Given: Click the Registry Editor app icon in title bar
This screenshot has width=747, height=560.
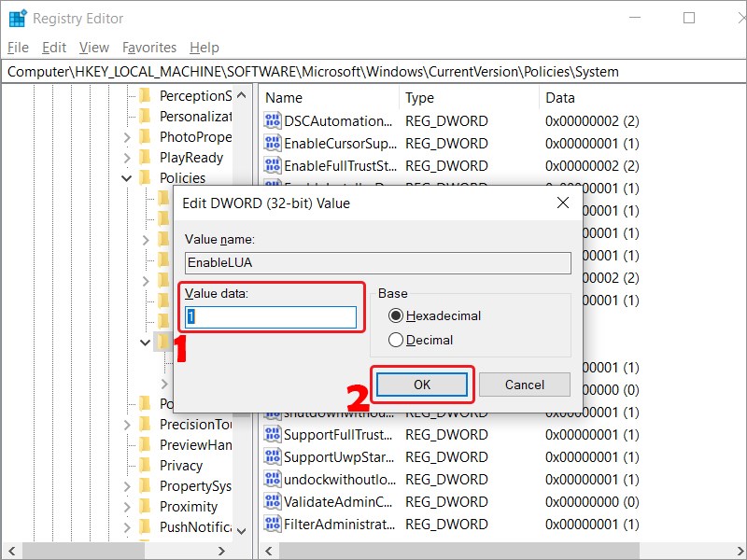Looking at the screenshot, I should coord(17,18).
